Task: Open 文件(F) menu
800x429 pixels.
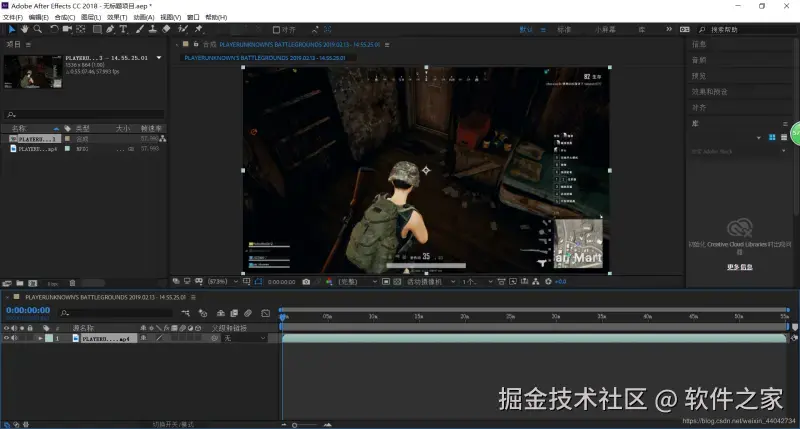Action: point(13,17)
